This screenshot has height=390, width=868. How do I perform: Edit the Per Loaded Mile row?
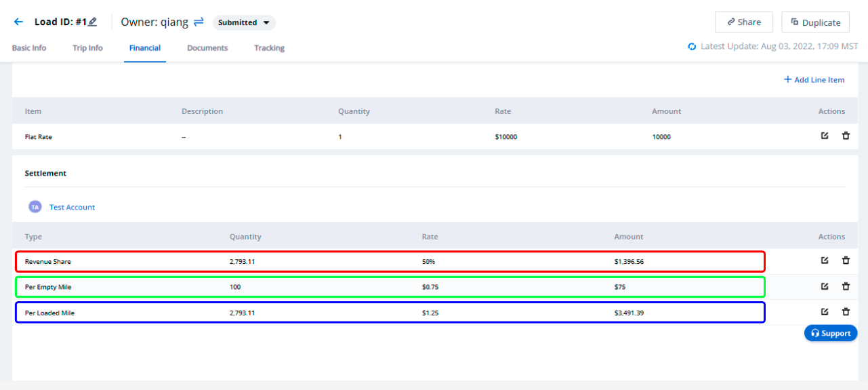coord(825,311)
